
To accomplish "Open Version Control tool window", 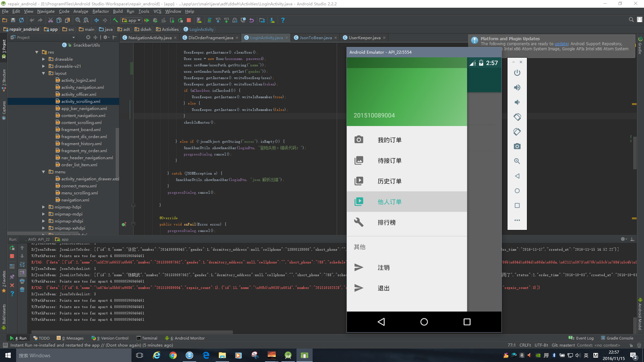I will pyautogui.click(x=110, y=338).
